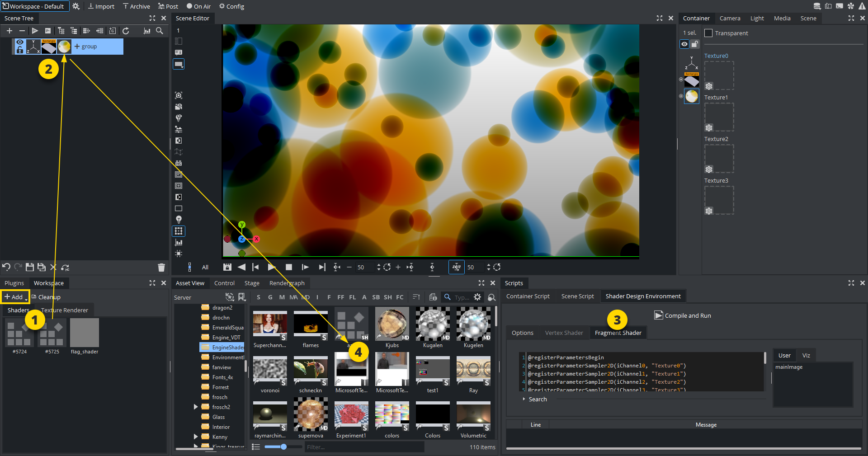Click the stepper arrows of the second 50 timeline field
Image resolution: width=868 pixels, height=456 pixels.
488,267
